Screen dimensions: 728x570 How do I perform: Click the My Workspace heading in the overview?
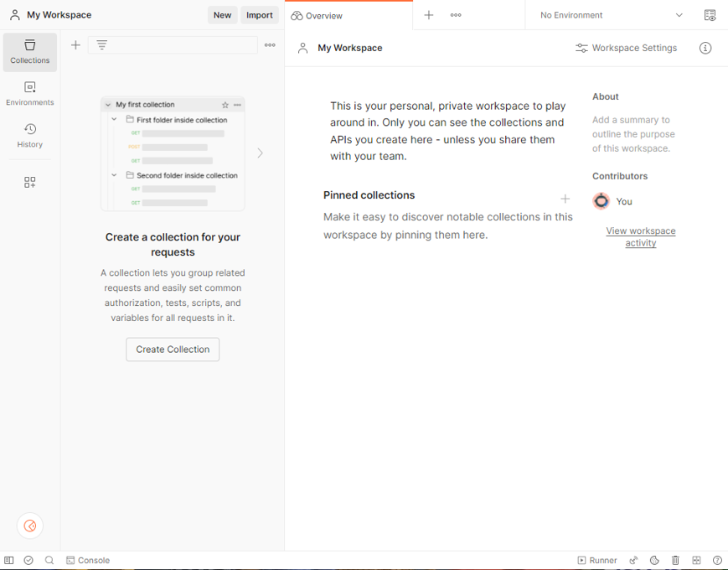point(350,48)
